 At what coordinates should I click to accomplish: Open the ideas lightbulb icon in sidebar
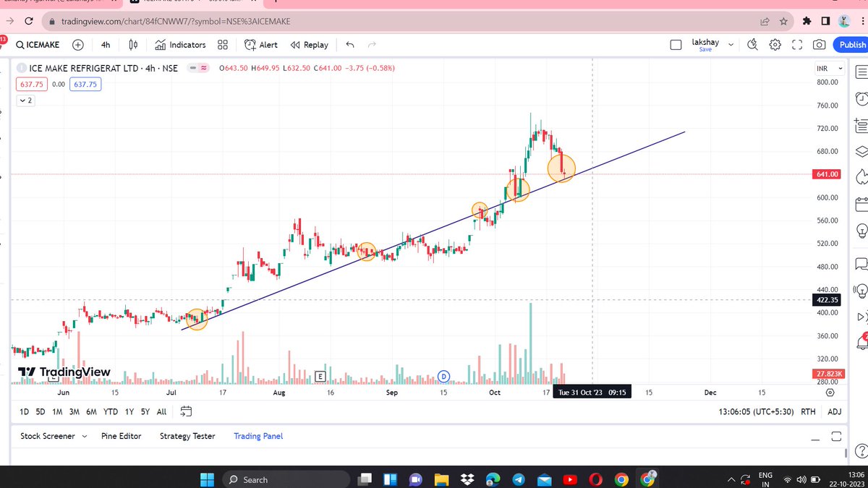point(861,231)
